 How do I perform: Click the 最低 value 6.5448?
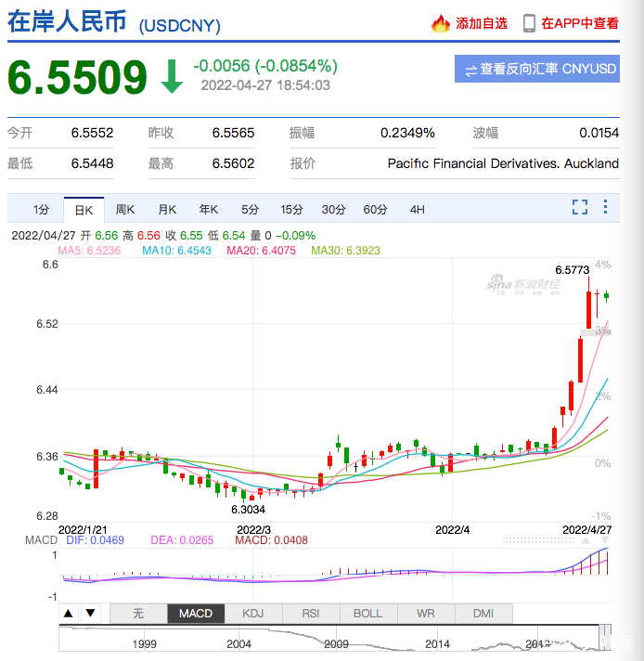point(92,163)
